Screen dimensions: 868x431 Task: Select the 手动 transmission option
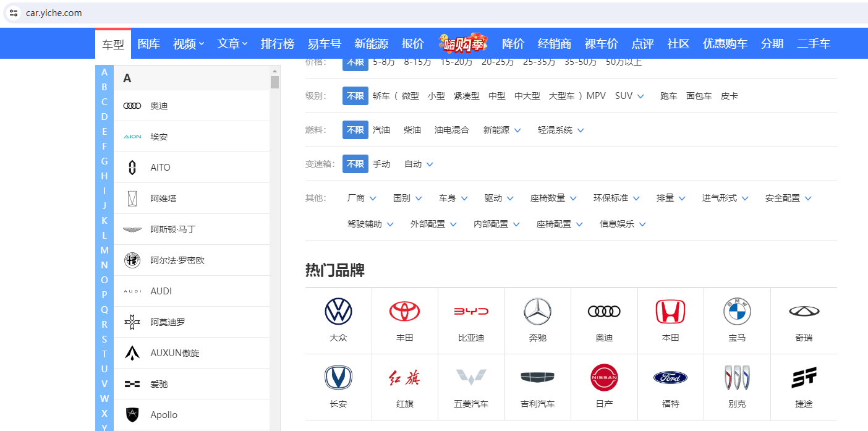[x=381, y=164]
